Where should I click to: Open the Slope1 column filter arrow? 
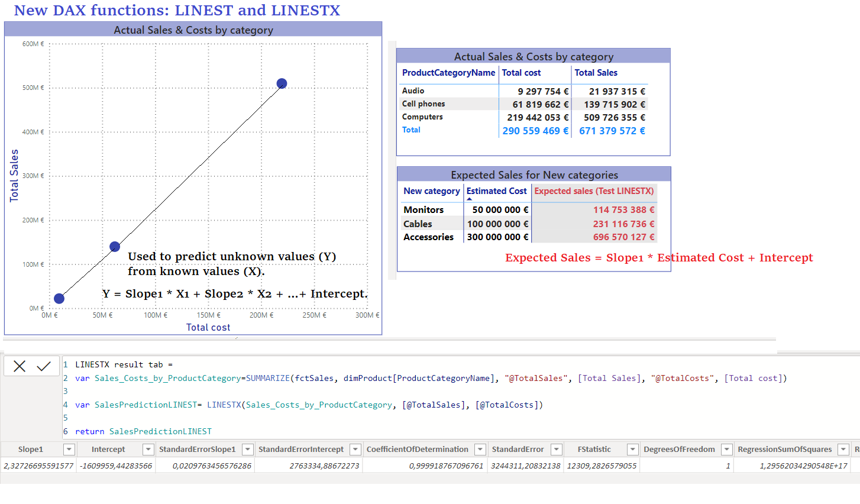point(69,449)
